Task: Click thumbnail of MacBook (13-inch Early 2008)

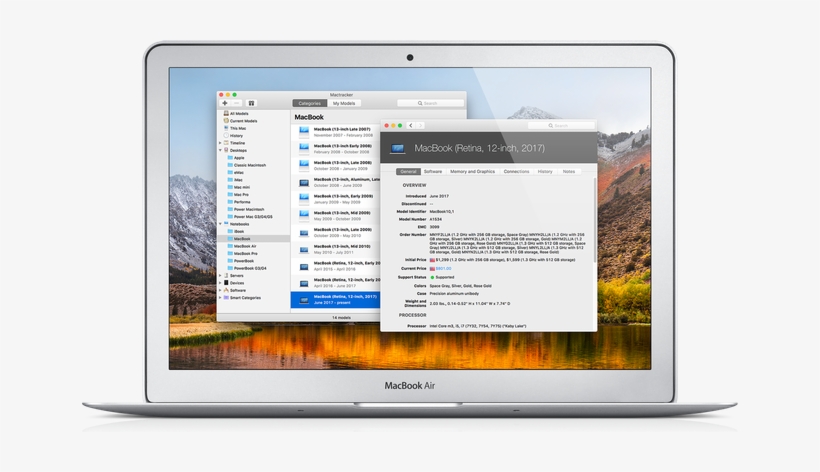Action: pos(304,149)
